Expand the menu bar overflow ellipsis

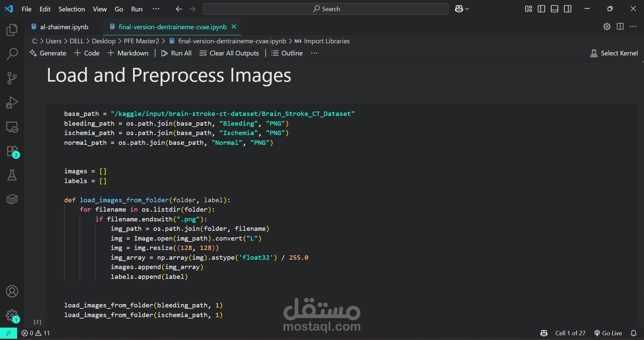(156, 9)
